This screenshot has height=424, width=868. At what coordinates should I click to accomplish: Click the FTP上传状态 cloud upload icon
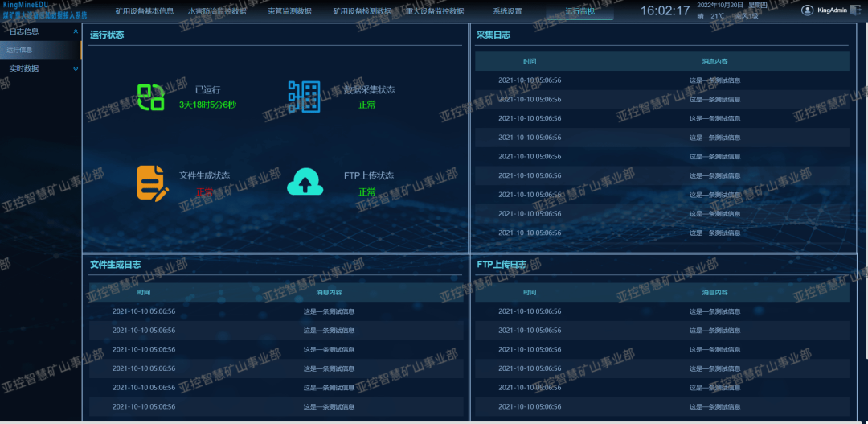(x=305, y=181)
